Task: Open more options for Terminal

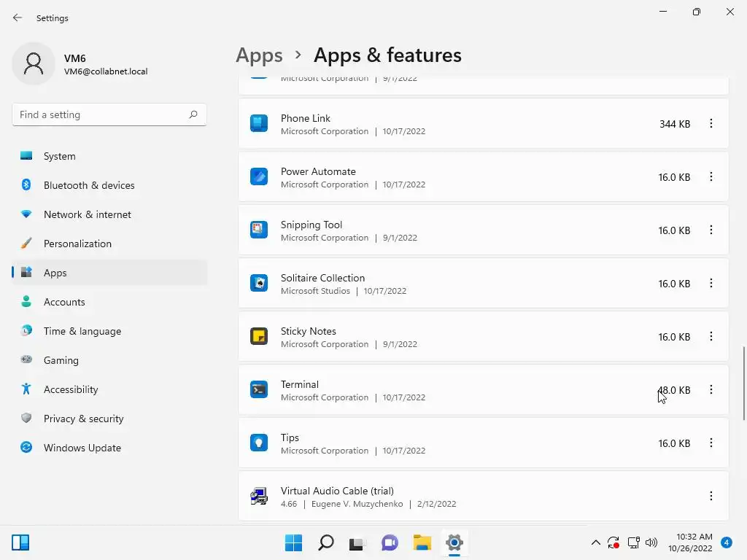Action: point(711,389)
